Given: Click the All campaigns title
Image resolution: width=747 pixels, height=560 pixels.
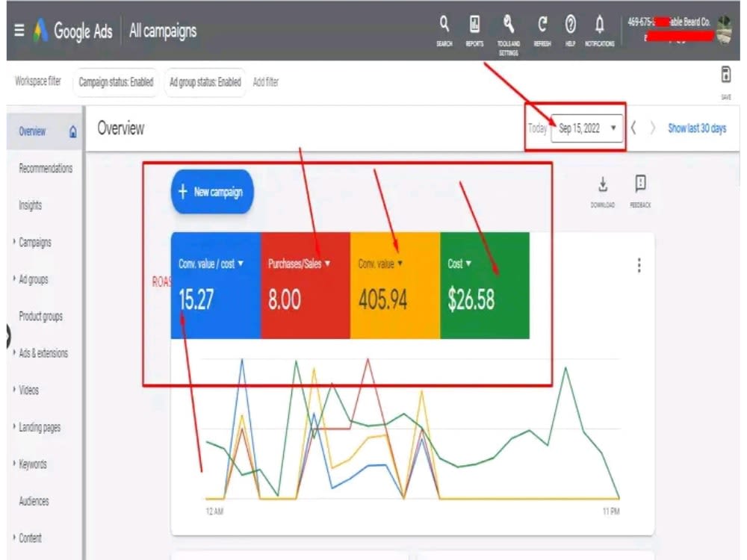Looking at the screenshot, I should click(162, 31).
